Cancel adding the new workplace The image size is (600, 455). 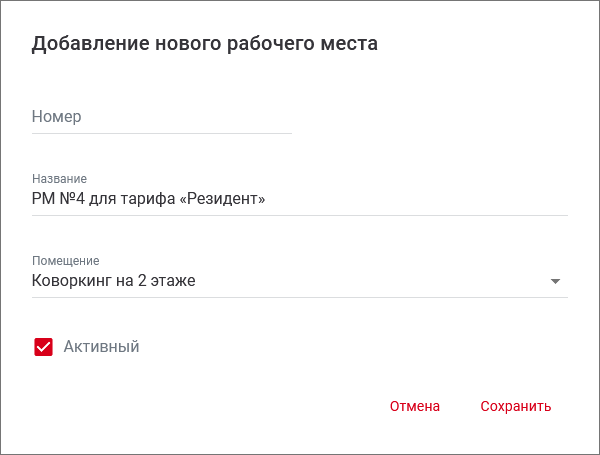pyautogui.click(x=415, y=407)
